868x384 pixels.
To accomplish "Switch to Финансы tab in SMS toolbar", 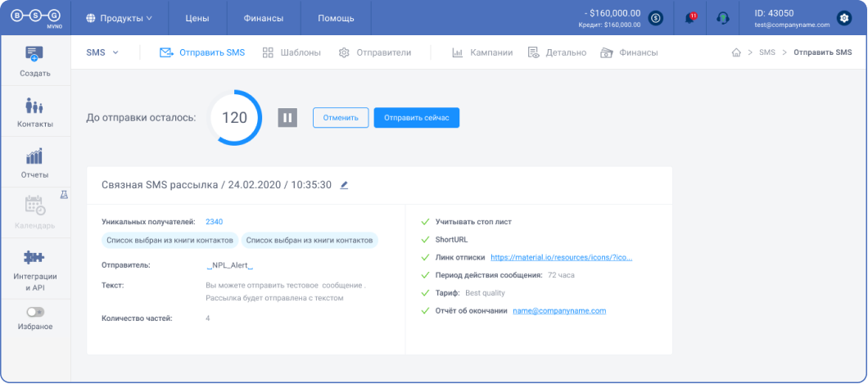I will [x=630, y=52].
